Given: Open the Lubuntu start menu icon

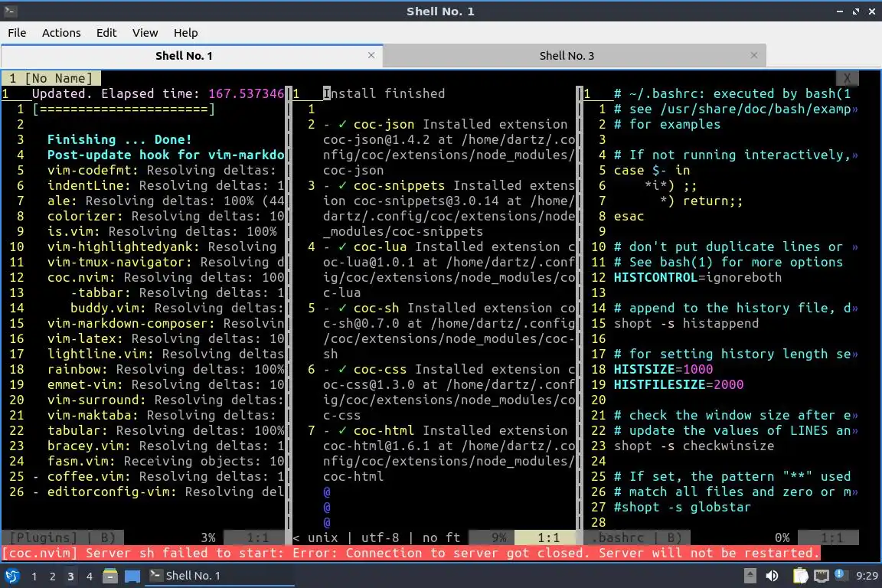Looking at the screenshot, I should [11, 576].
